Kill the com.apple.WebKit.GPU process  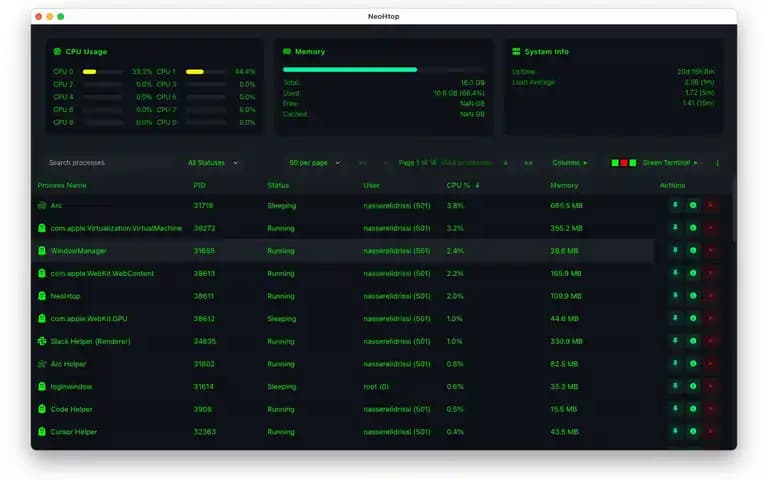710,318
